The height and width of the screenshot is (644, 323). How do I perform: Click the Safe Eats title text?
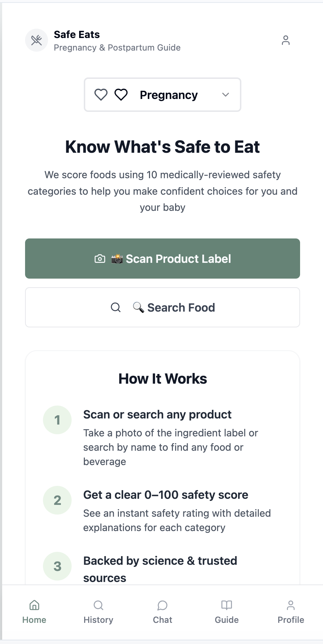[x=77, y=34]
